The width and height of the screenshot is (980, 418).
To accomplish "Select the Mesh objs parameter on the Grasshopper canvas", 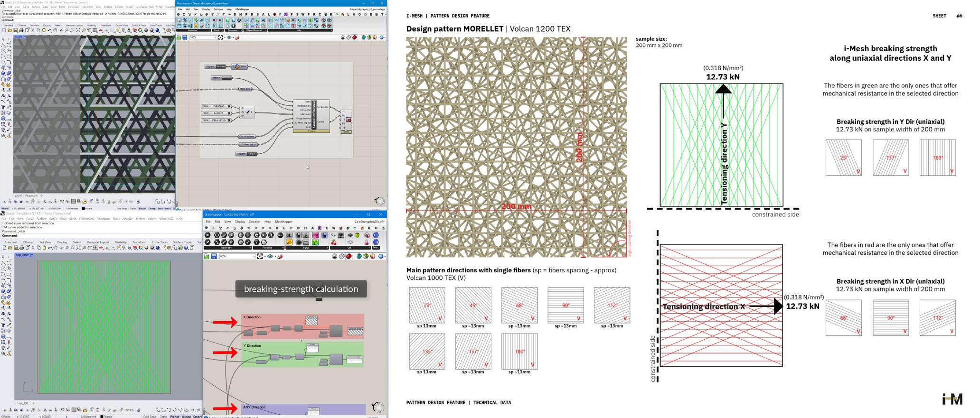I will pyautogui.click(x=245, y=89).
